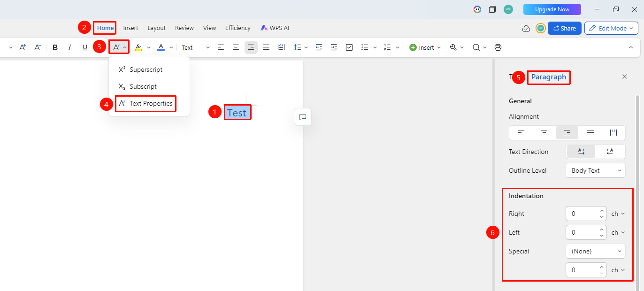The height and width of the screenshot is (291, 644).
Task: Apply the blue font color
Action: click(161, 47)
